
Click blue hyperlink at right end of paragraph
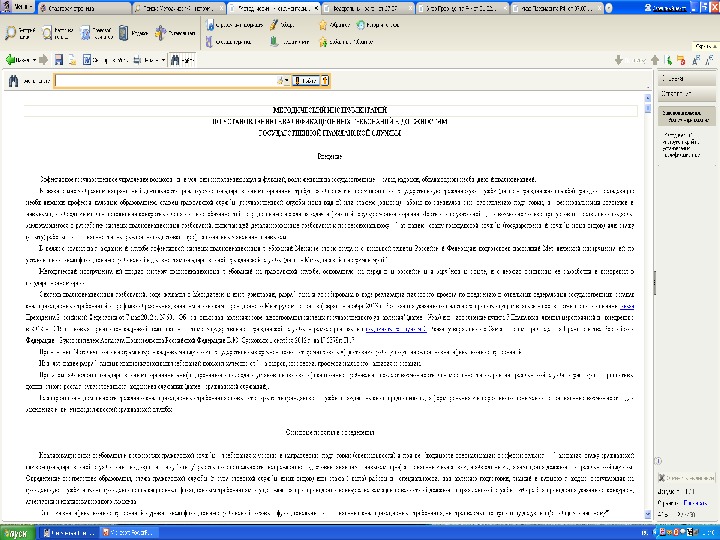tap(627, 306)
